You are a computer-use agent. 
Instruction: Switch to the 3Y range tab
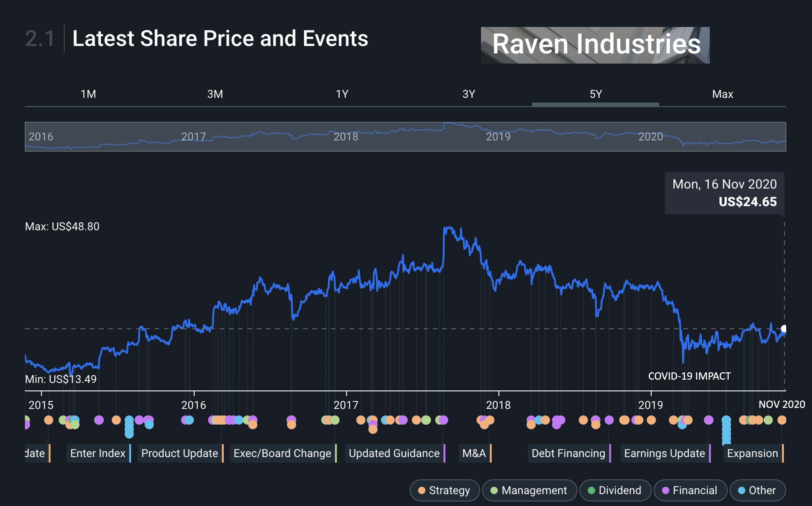point(469,94)
